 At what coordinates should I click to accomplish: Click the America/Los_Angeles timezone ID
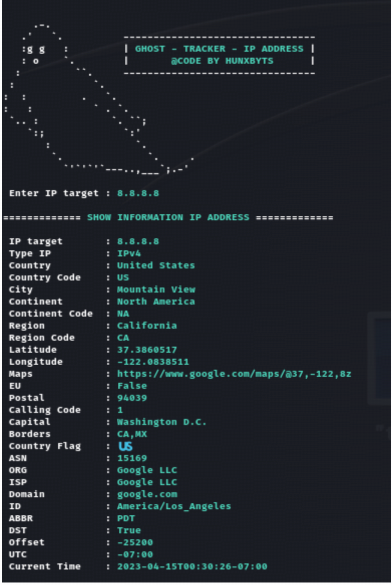pos(174,506)
